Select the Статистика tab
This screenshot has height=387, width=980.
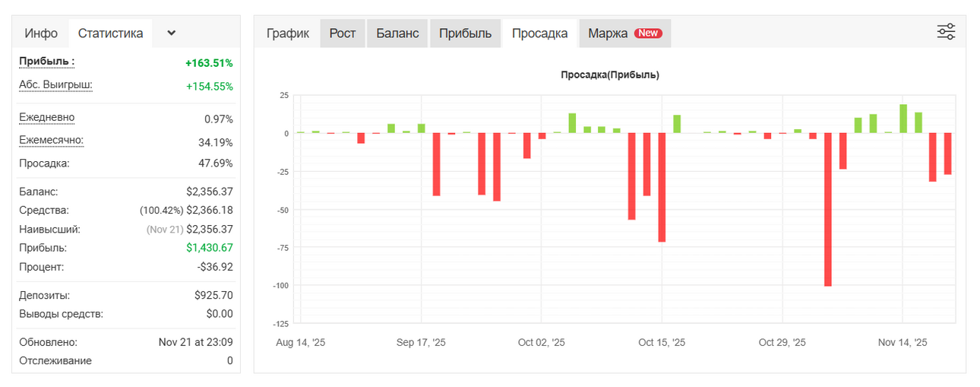110,33
